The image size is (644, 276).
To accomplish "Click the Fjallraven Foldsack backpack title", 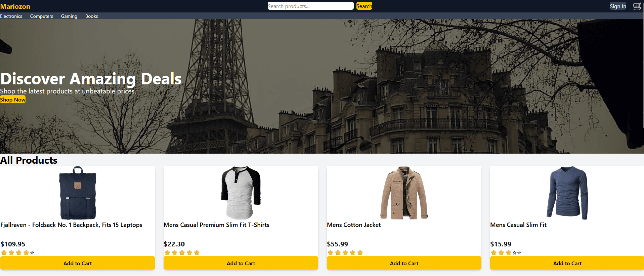I will 71,225.
